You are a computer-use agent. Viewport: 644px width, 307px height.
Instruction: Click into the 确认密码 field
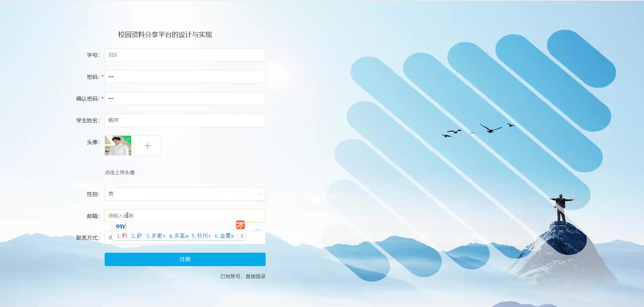point(185,99)
